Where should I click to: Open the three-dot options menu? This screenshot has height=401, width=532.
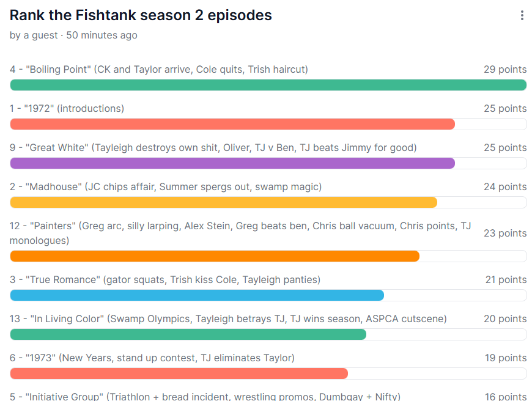coord(522,15)
